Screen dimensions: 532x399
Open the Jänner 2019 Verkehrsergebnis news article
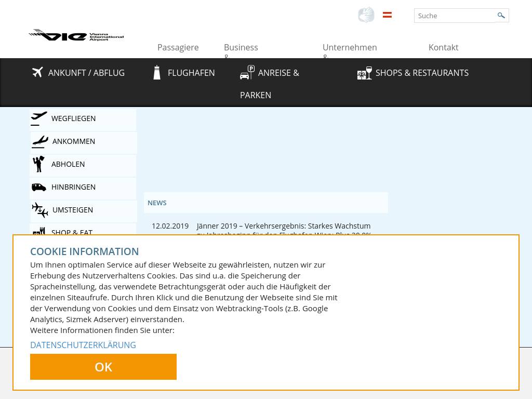[283, 226]
